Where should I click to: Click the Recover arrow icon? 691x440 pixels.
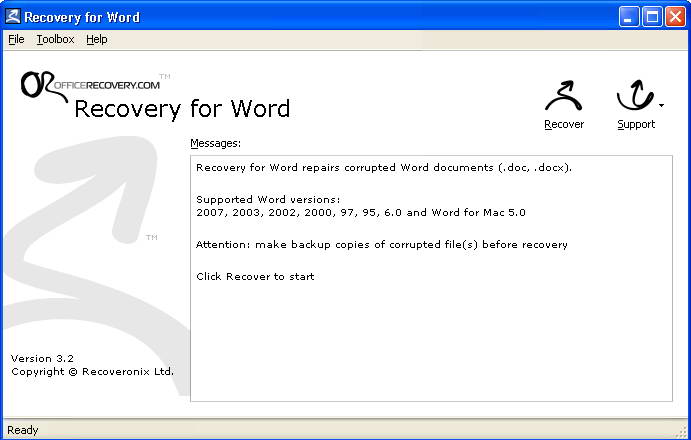pos(564,96)
